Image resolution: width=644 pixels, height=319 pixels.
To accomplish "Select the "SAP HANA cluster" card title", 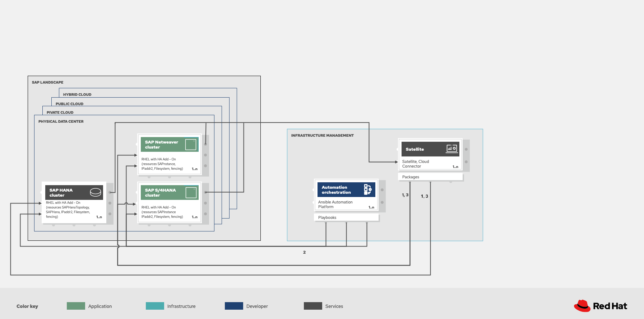I will (x=61, y=193).
